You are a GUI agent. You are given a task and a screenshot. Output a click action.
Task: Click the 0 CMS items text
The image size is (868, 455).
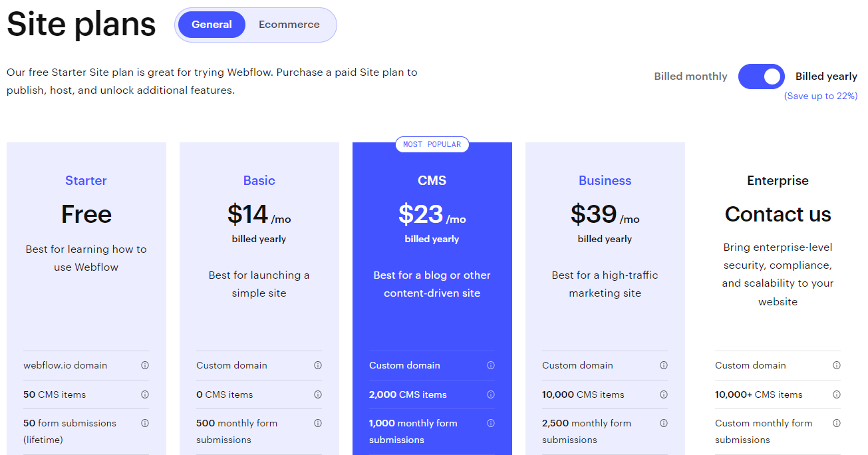pyautogui.click(x=225, y=394)
